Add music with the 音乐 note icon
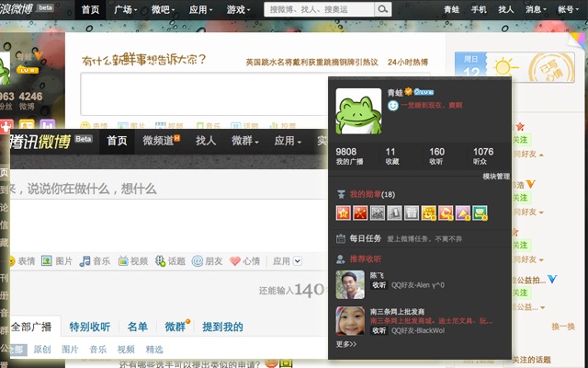This screenshot has width=588, height=368. point(85,261)
